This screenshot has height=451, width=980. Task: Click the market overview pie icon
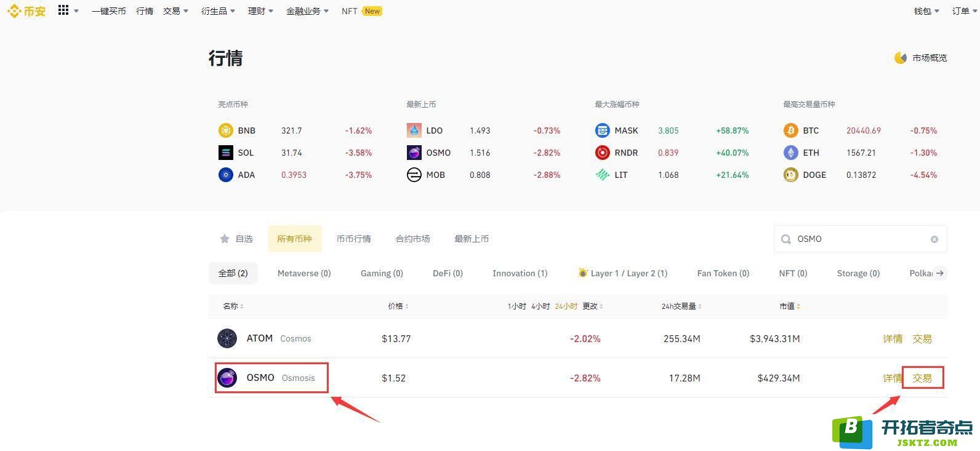click(x=901, y=58)
